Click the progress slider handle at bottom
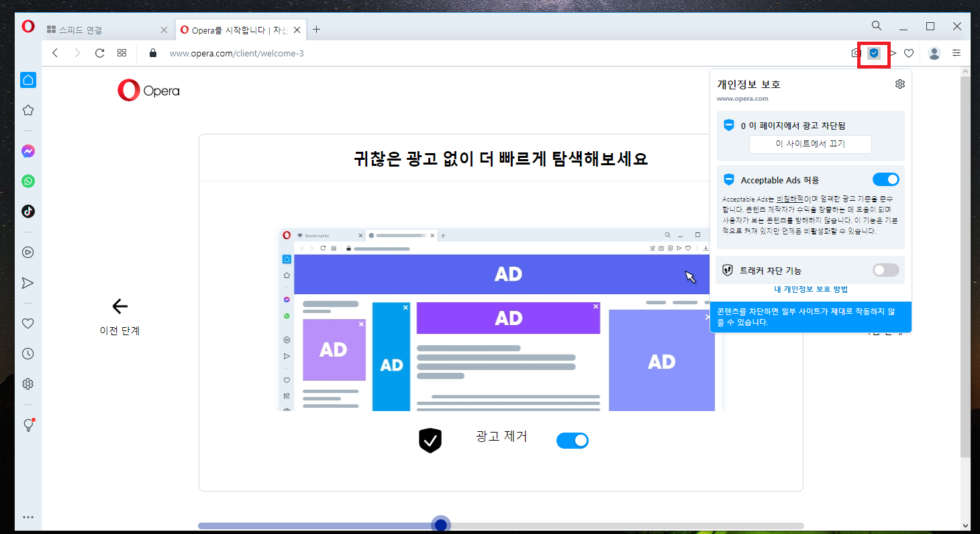Image resolution: width=980 pixels, height=534 pixels. click(x=440, y=525)
